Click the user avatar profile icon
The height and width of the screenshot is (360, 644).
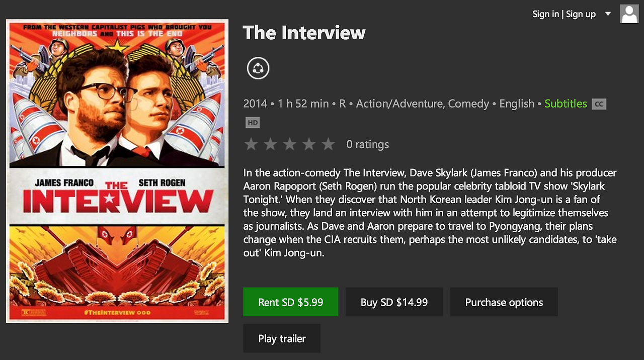coord(629,14)
